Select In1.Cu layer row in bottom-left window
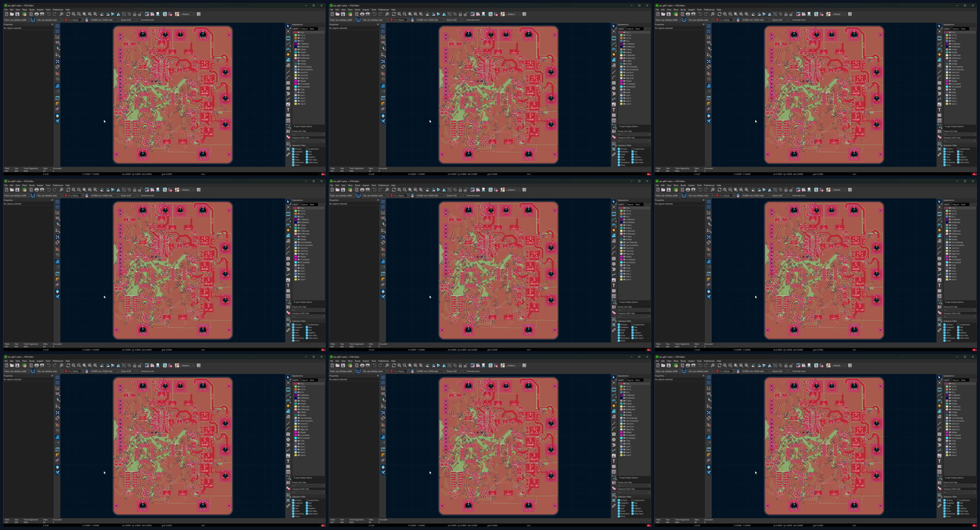The image size is (980, 530). [308, 387]
